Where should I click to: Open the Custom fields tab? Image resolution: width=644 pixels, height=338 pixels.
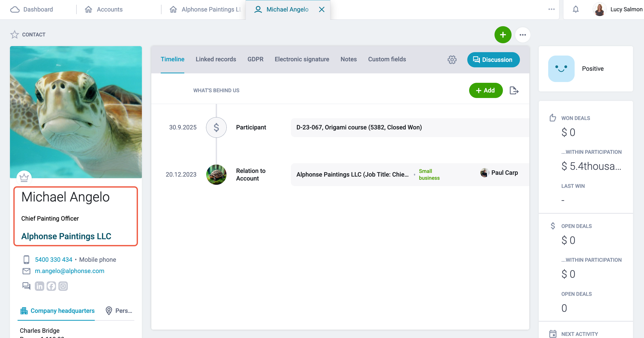pos(387,59)
